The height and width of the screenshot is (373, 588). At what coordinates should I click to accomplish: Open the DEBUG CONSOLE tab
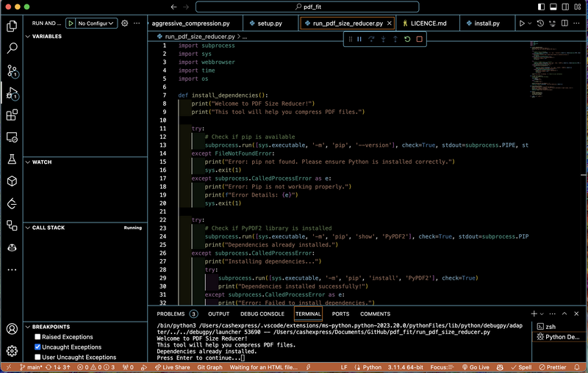[x=262, y=314]
